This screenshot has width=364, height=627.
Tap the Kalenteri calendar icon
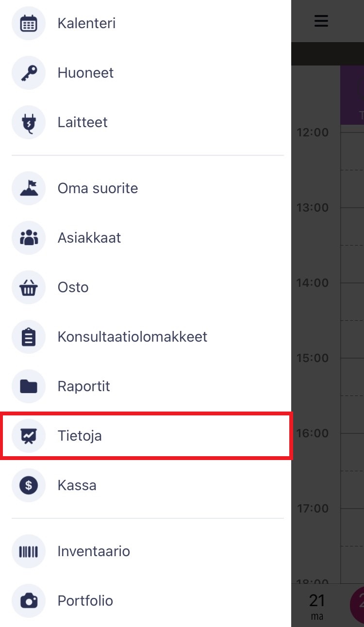(x=29, y=23)
